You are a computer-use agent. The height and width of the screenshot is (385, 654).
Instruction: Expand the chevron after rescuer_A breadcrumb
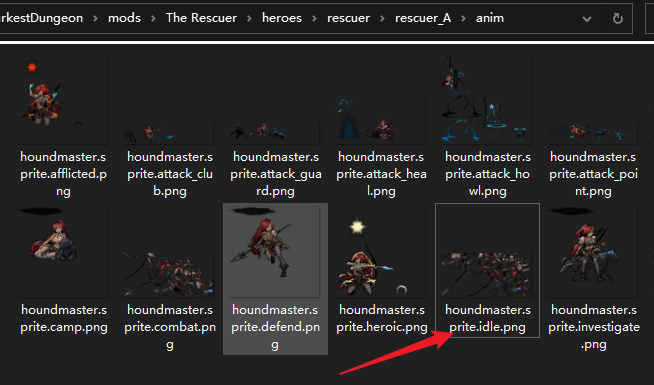[x=463, y=18]
